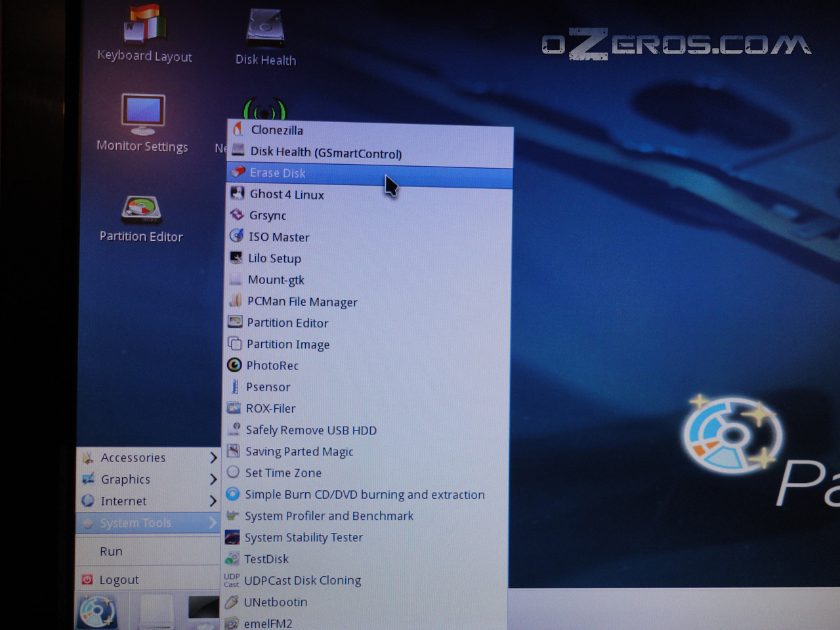Click the Mount-gtk icon

click(236, 279)
